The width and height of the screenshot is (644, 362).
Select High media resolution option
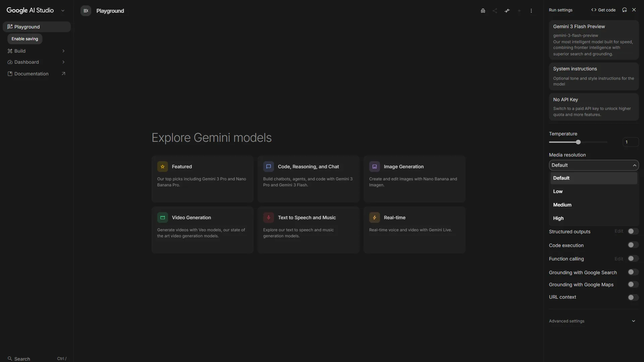pyautogui.click(x=594, y=218)
